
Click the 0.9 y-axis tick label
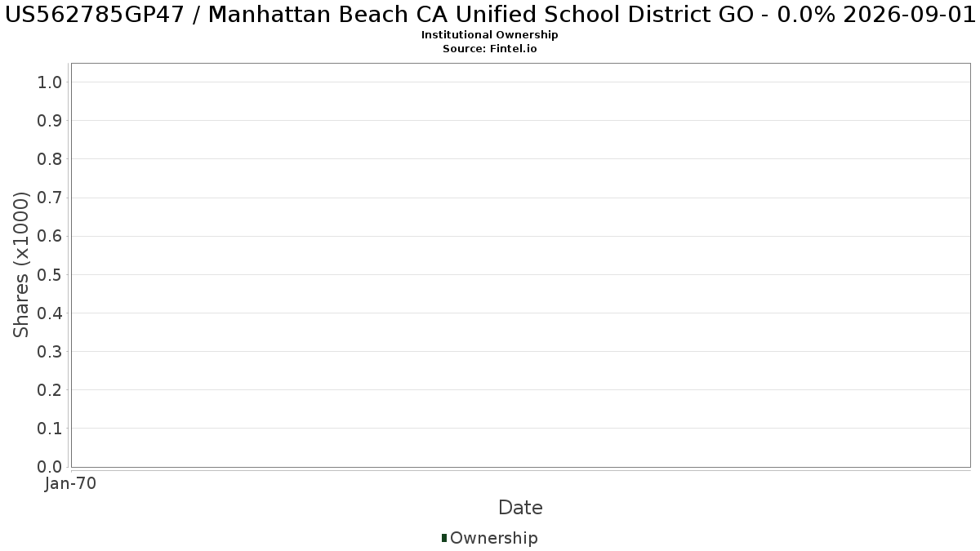click(x=50, y=121)
